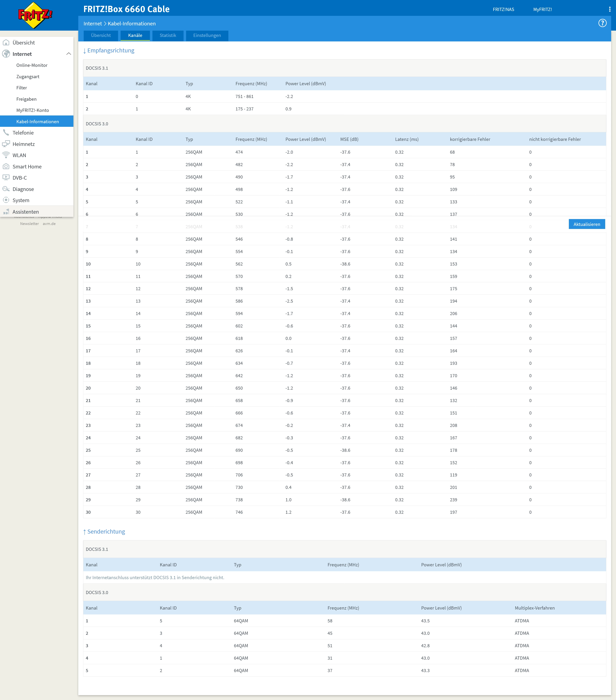Image resolution: width=616 pixels, height=700 pixels.
Task: Switch to the Einstellungen tab
Action: (x=207, y=35)
